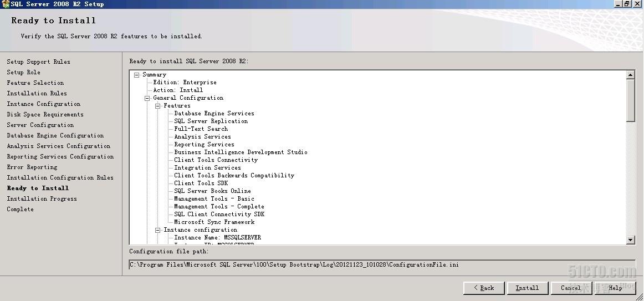Click the Back button

point(484,288)
